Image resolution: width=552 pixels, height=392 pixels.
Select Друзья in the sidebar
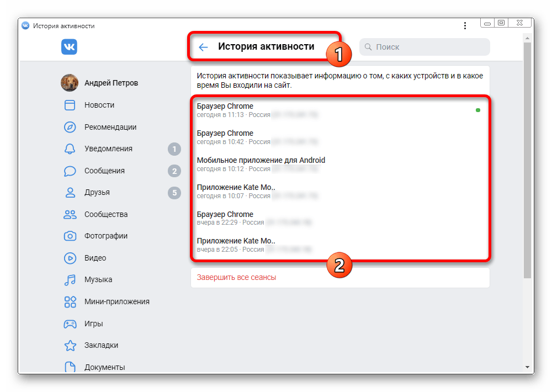[x=97, y=192]
